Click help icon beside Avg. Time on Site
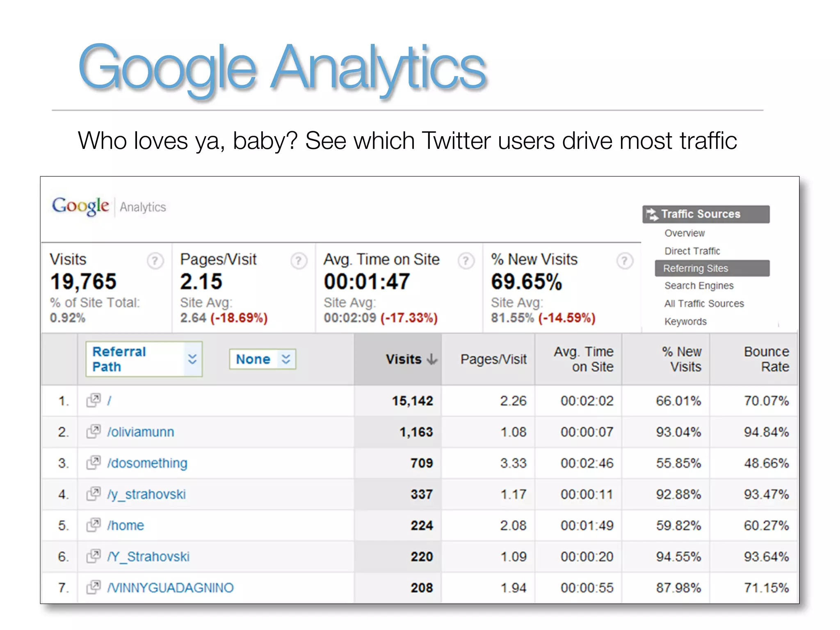Image resolution: width=840 pixels, height=630 pixels. pos(466,261)
